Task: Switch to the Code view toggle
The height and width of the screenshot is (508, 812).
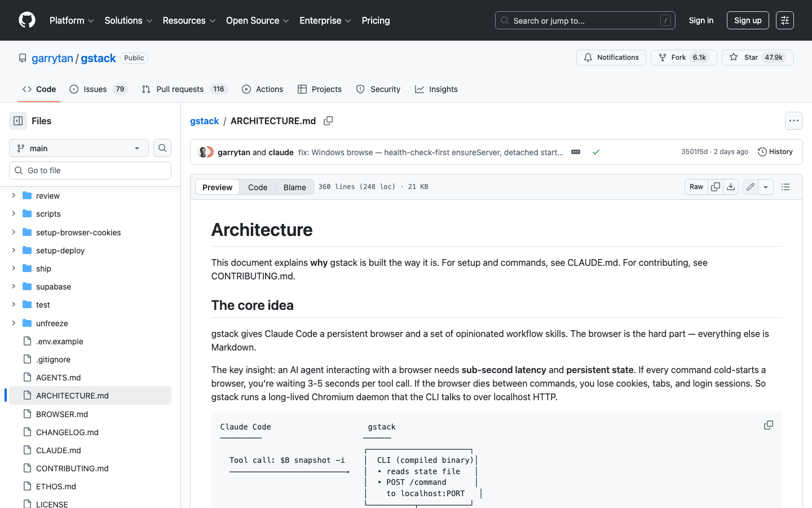Action: [258, 187]
